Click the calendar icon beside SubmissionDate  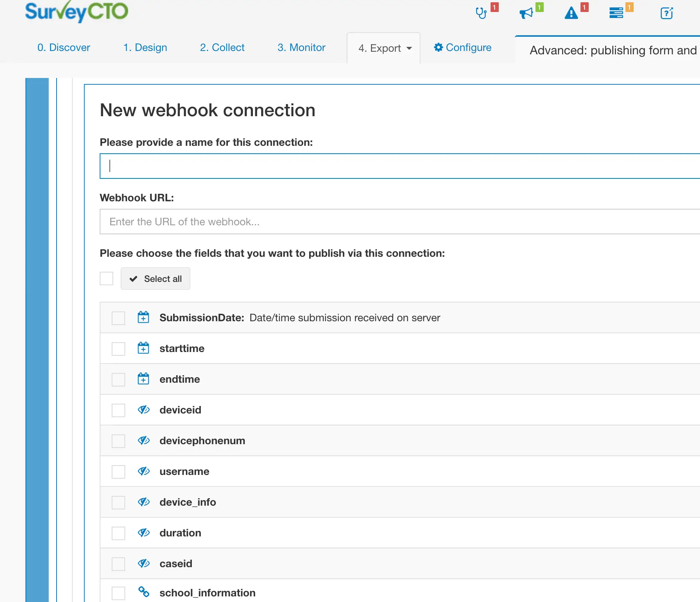coord(143,317)
